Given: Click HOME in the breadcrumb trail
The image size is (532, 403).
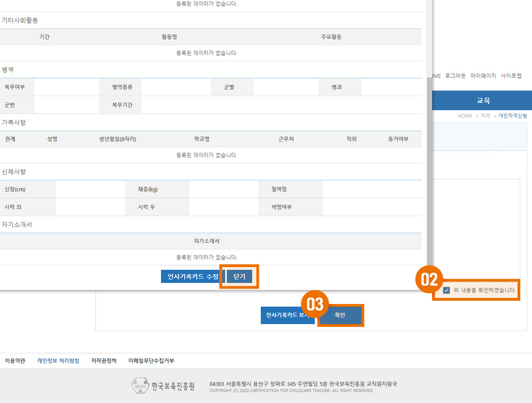Looking at the screenshot, I should 465,116.
